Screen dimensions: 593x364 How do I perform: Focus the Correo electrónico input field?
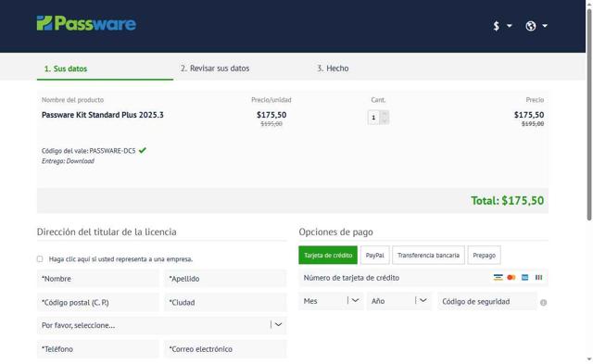(x=225, y=349)
